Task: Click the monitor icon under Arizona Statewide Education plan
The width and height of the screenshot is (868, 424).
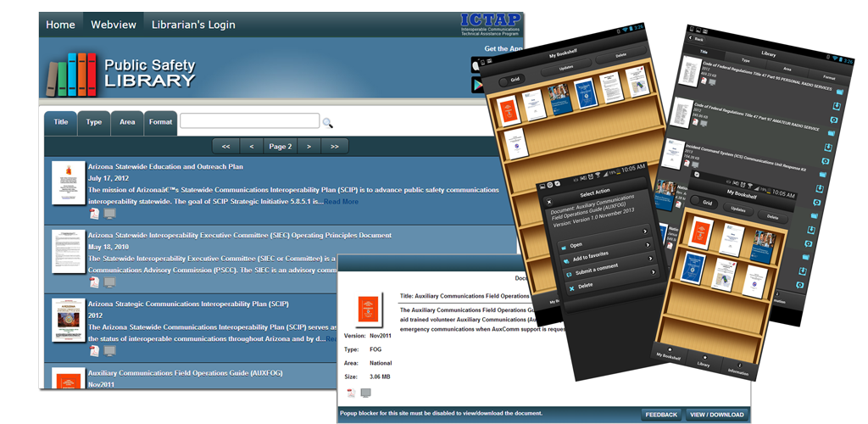Action: [x=109, y=214]
